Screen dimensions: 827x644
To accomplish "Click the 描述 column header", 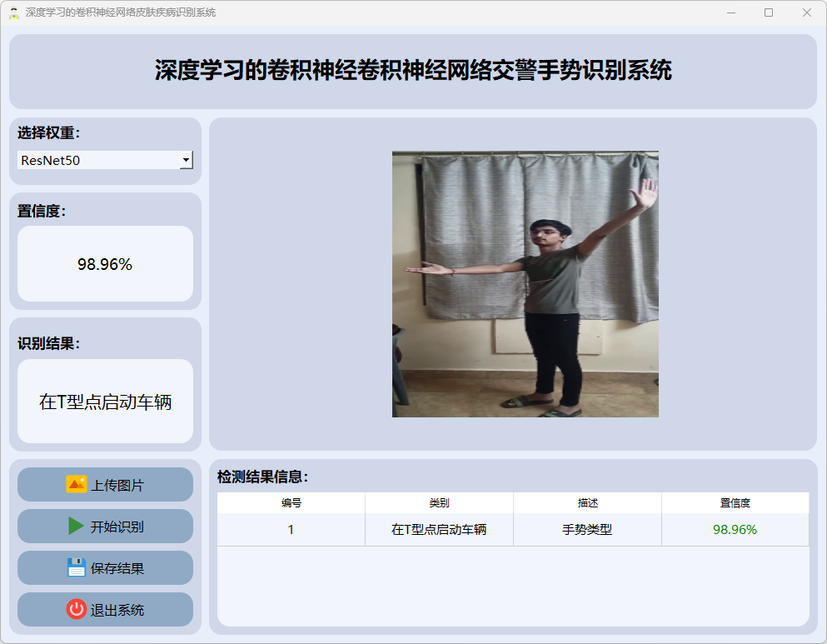I will click(587, 503).
